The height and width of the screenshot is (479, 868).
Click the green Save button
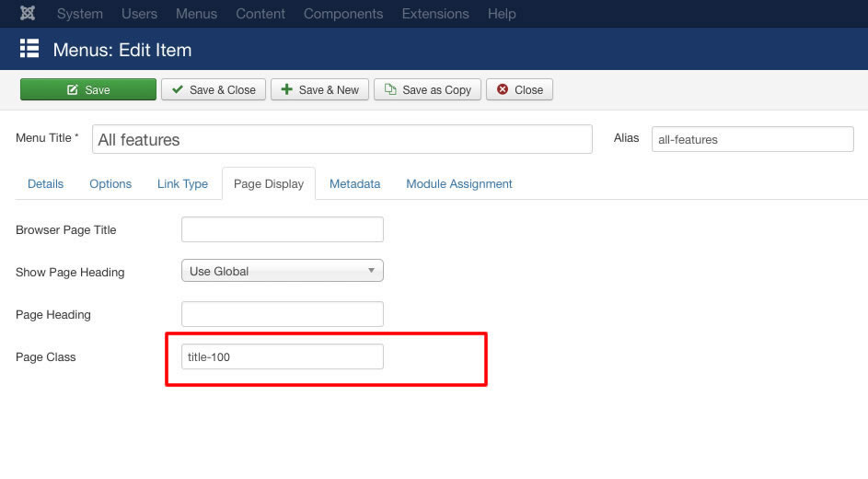[x=88, y=89]
